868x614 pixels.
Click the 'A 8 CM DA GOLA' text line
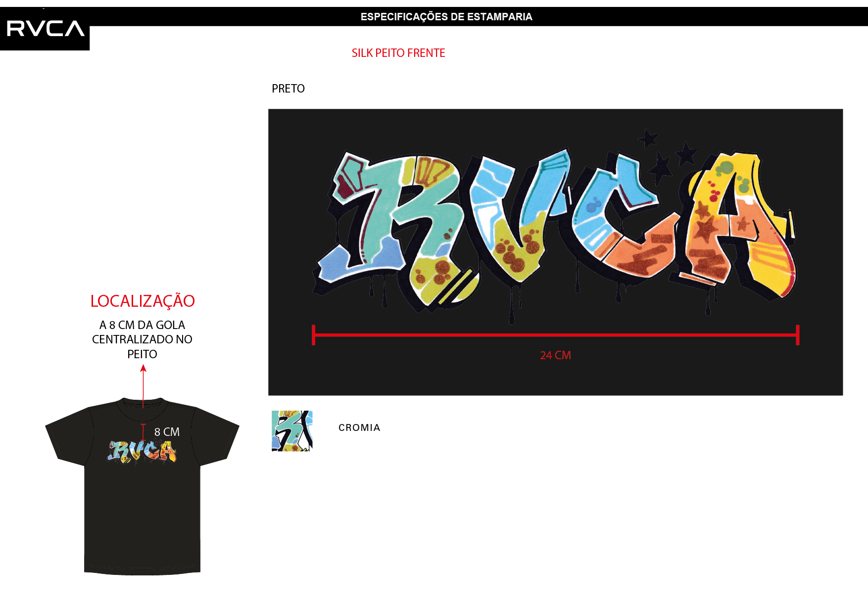(142, 325)
